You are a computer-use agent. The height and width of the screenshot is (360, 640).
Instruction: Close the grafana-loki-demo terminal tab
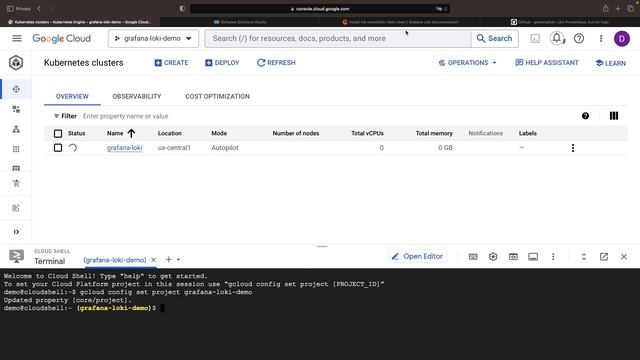153,260
